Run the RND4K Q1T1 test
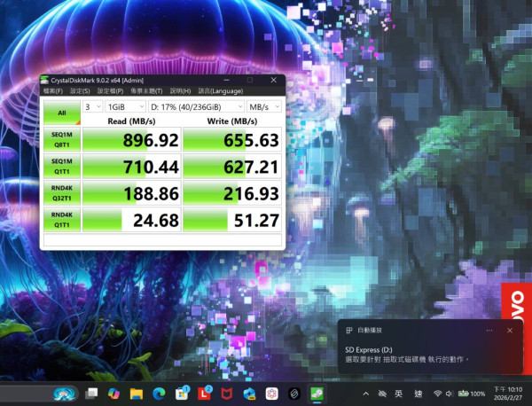The height and width of the screenshot is (406, 532). point(62,220)
